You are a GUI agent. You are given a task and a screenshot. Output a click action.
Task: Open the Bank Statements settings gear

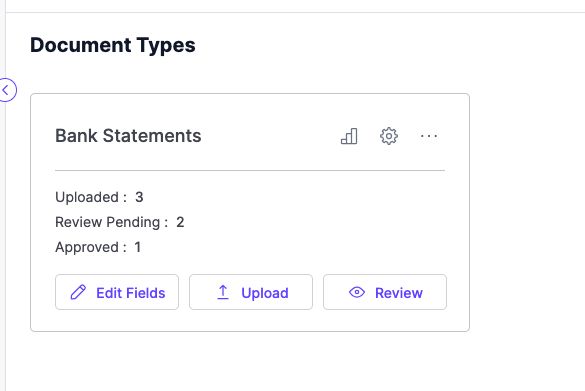tap(389, 136)
